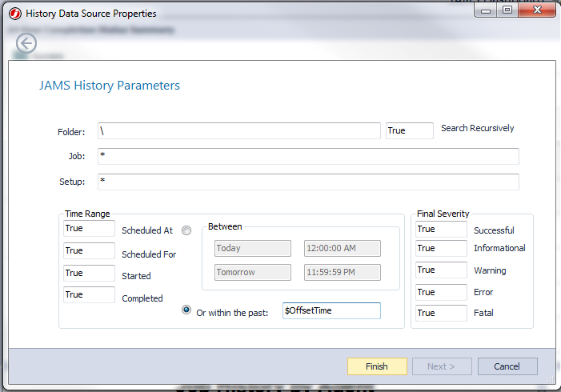Go back with the circular arrow button

pos(26,43)
